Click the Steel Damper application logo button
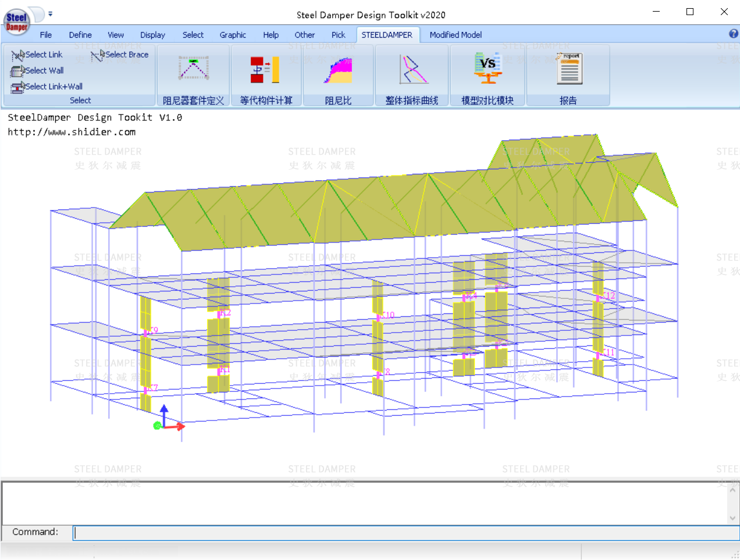 pyautogui.click(x=17, y=22)
